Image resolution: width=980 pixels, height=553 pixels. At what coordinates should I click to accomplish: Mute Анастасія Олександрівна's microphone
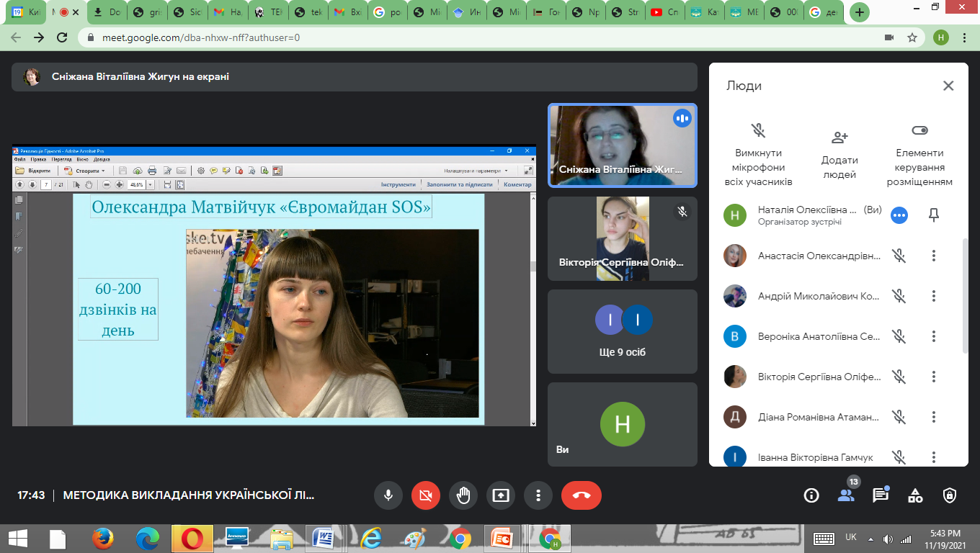click(899, 256)
